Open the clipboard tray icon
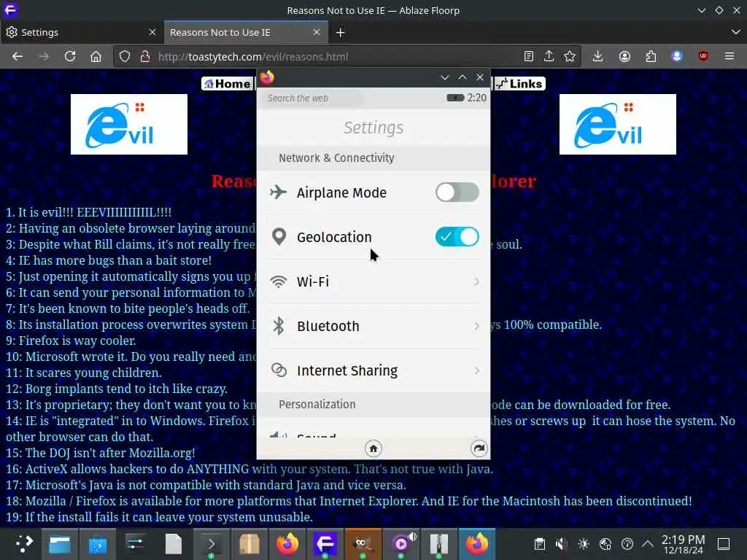The height and width of the screenshot is (560, 747). pyautogui.click(x=539, y=543)
